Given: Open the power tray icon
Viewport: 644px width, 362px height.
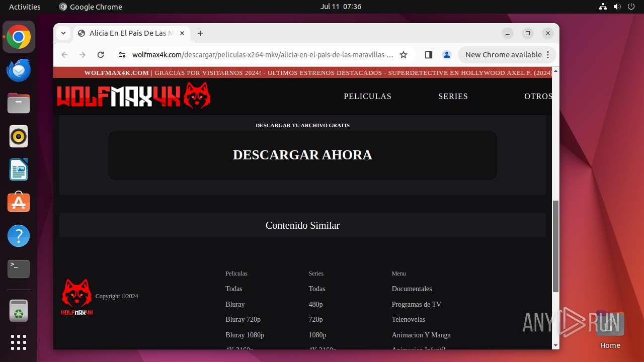Looking at the screenshot, I should (x=631, y=7).
